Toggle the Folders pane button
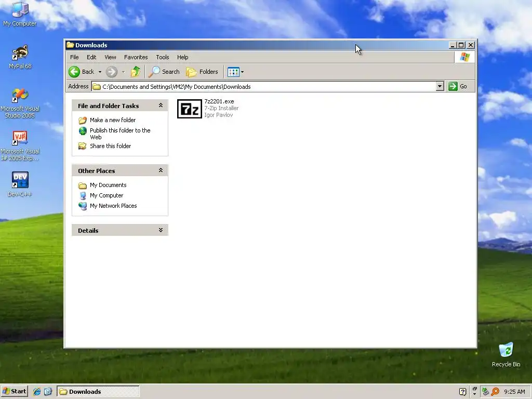Image resolution: width=532 pixels, height=399 pixels. click(x=202, y=72)
